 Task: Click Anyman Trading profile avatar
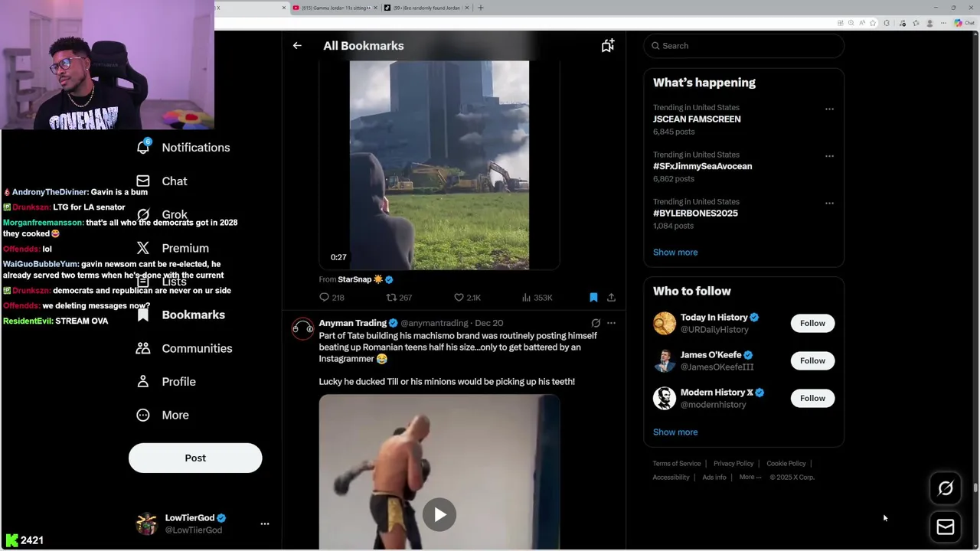pyautogui.click(x=302, y=329)
